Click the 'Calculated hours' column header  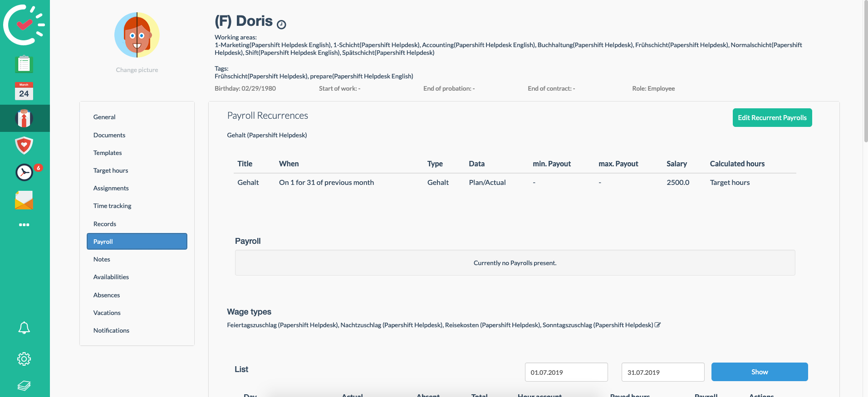pyautogui.click(x=737, y=164)
